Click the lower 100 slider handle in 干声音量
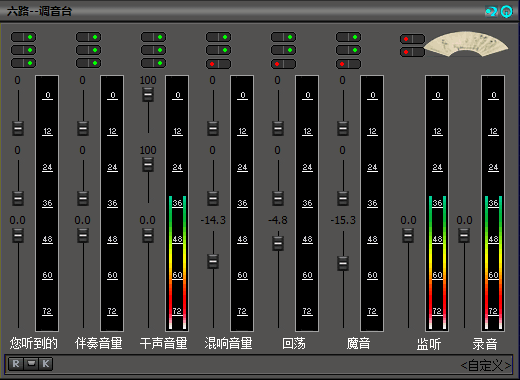This screenshot has width=520, height=380. tap(148, 165)
